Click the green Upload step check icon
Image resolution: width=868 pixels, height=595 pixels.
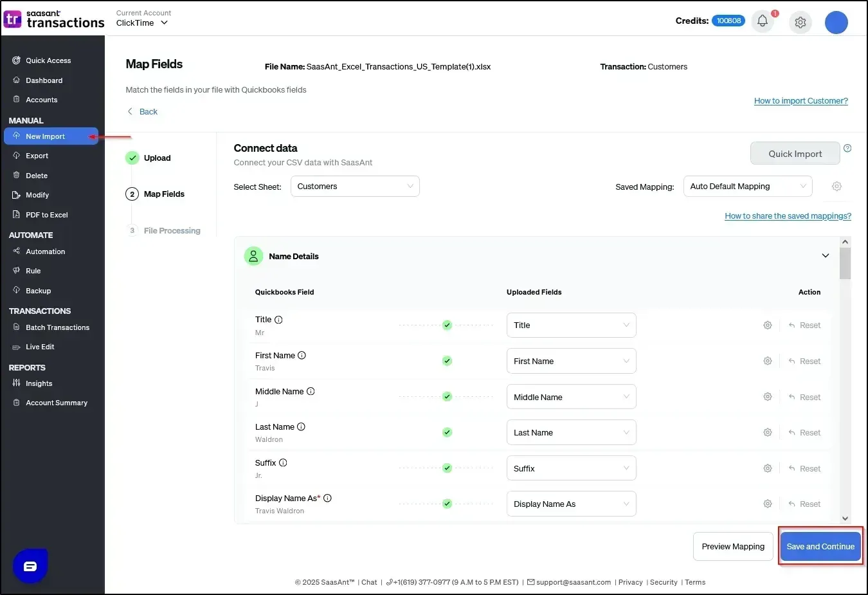pyautogui.click(x=132, y=158)
